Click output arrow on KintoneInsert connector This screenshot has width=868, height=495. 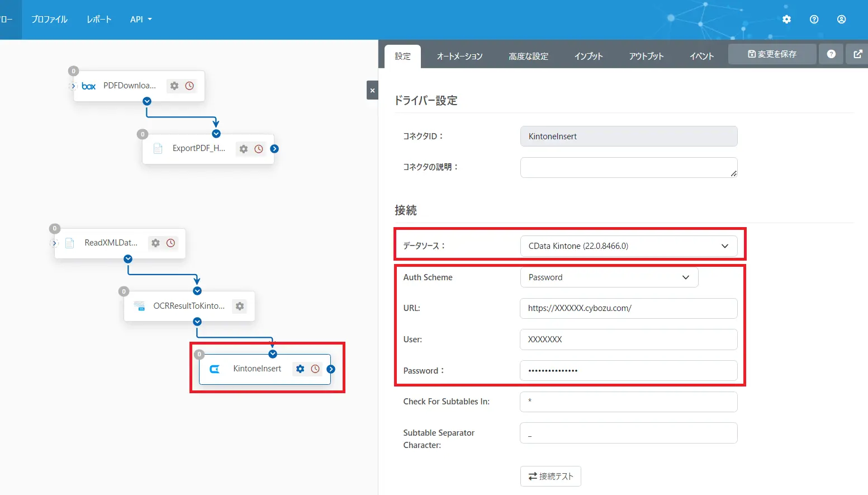331,369
